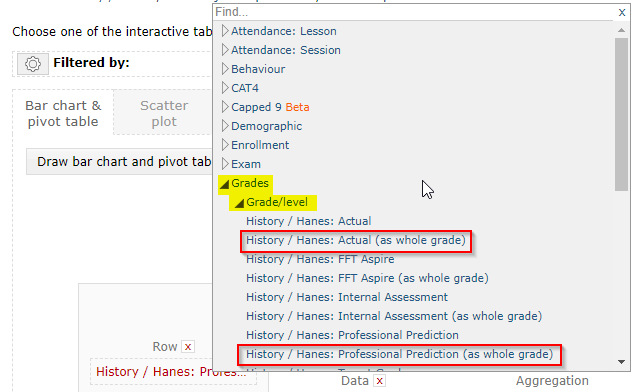Viewport: 631px width, 392px height.
Task: Select History / Hanes: FFT Aspire (as whole grade)
Action: coord(367,278)
